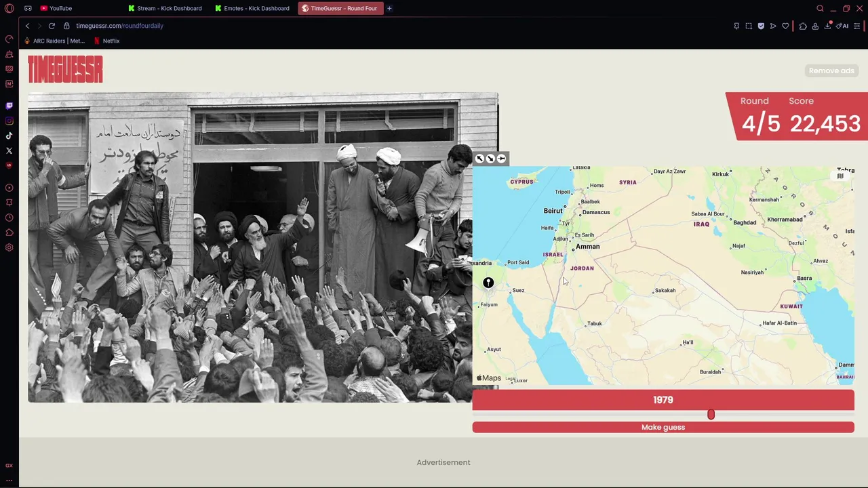Click Tabuk on the map

click(x=593, y=323)
